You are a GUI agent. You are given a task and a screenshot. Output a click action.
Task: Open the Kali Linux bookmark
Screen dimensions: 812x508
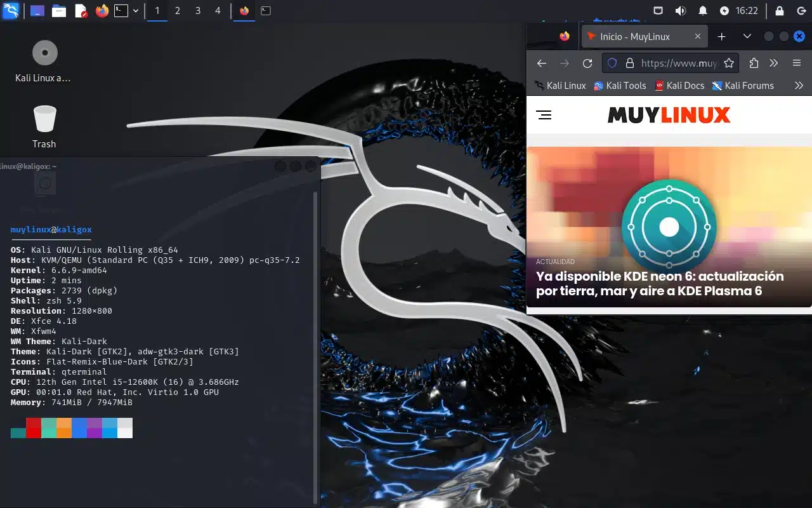coord(560,85)
